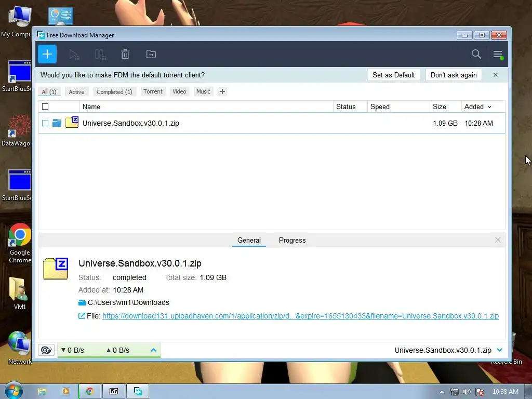This screenshot has width=532, height=399.
Task: Open the uploadhaven download file link
Action: 301,316
